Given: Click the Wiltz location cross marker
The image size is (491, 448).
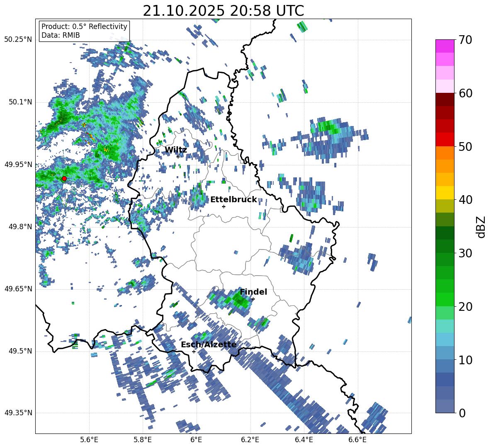Looking at the screenshot, I should [178, 157].
